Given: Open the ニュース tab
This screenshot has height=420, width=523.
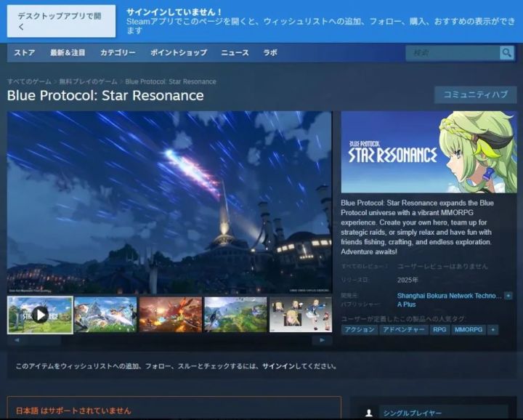Looking at the screenshot, I should (x=235, y=53).
